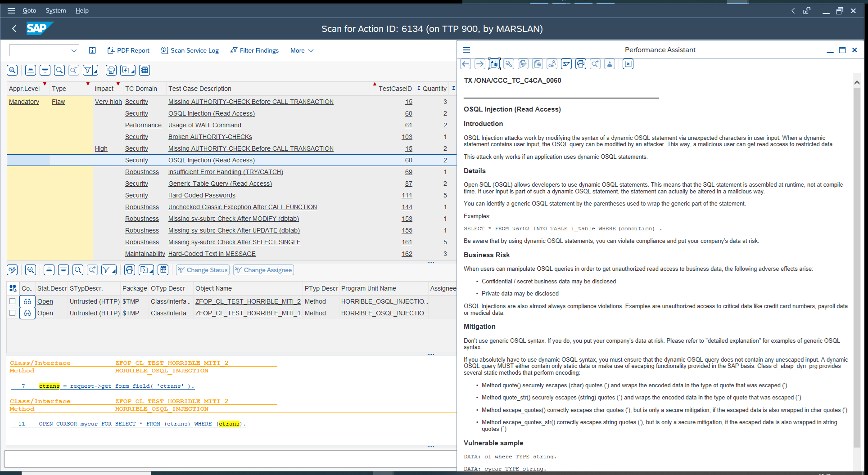Open the Goto menu

coord(29,10)
